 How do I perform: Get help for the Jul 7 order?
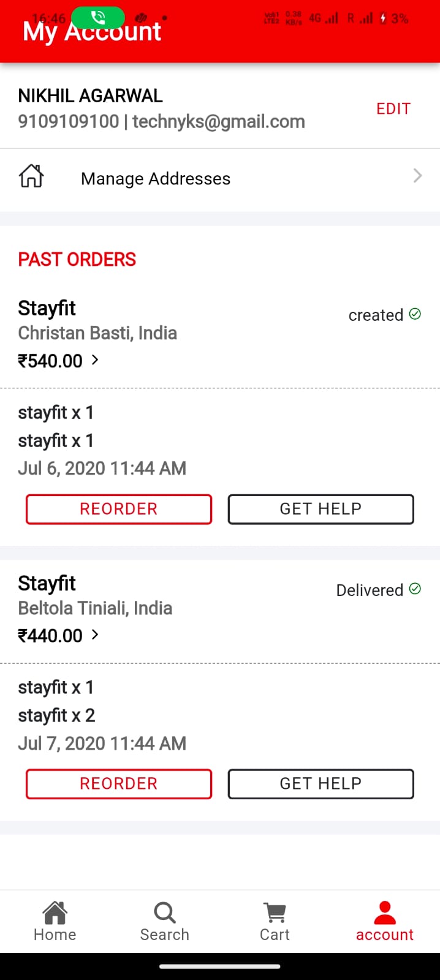(321, 784)
